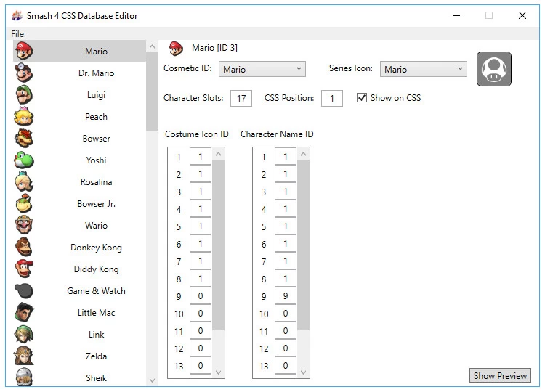Viewport: 545px width, 392px height.
Task: Click character list scrollbar up arrow
Action: (x=153, y=46)
